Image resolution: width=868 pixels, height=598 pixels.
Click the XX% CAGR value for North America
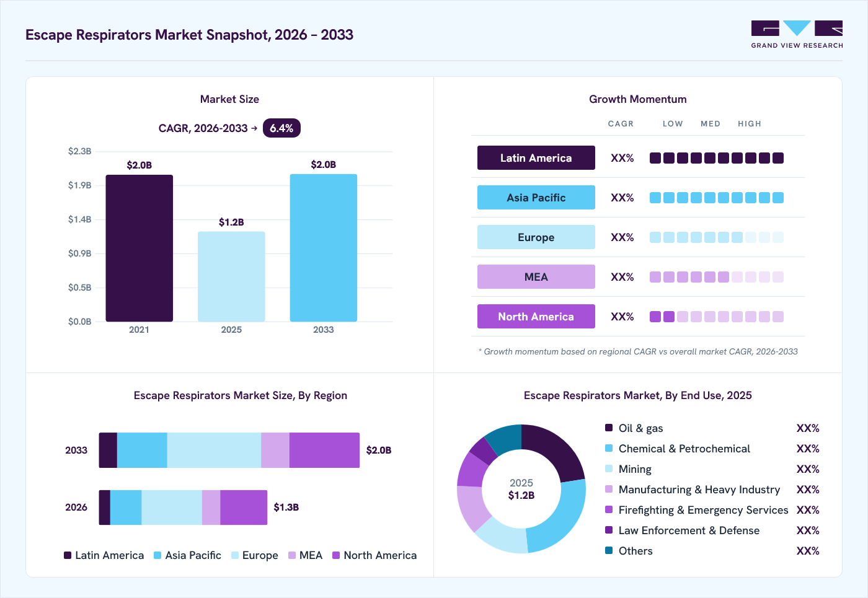coord(622,317)
